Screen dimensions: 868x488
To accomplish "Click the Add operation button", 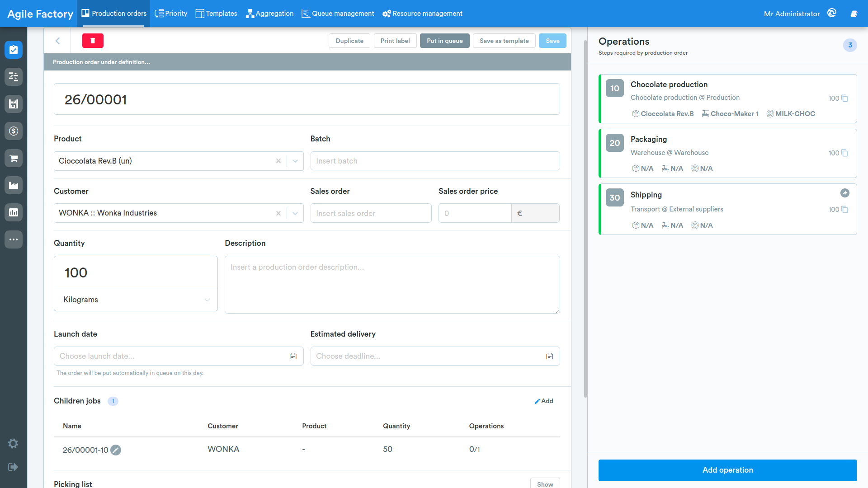I will point(727,470).
